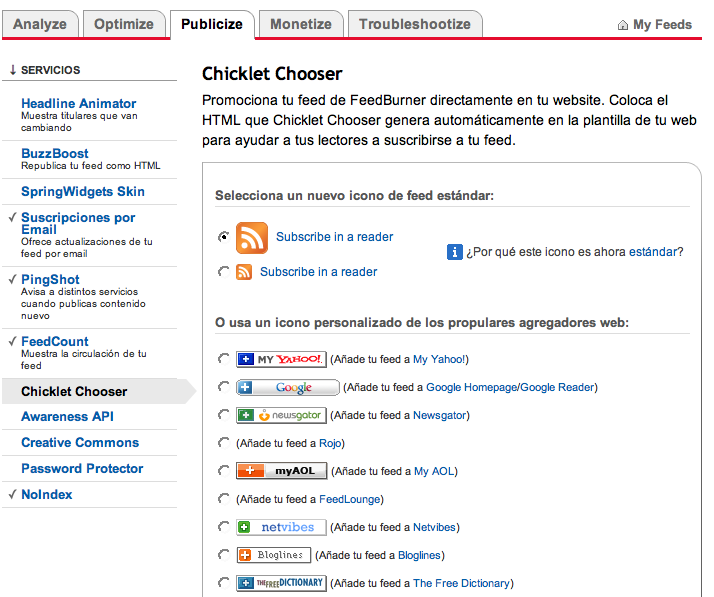Screen dimensions: 714x597
Task: Click the Google chicklet badge
Action: tap(287, 387)
